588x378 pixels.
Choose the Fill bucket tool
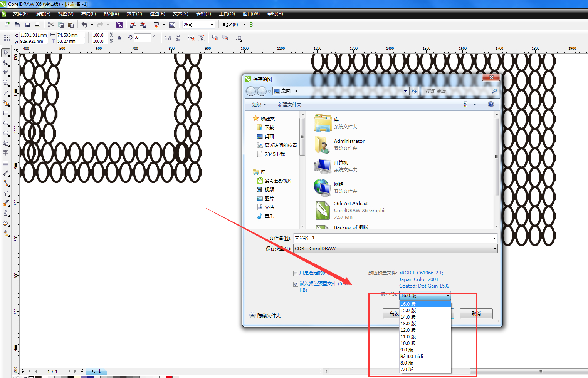tap(6, 223)
